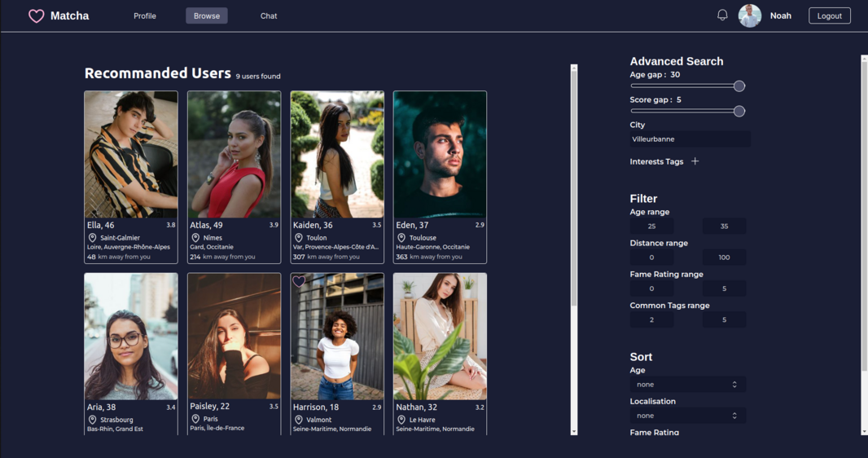Screen dimensions: 868x458
Task: Click the heart icon on Harrison's card
Action: 299,282
